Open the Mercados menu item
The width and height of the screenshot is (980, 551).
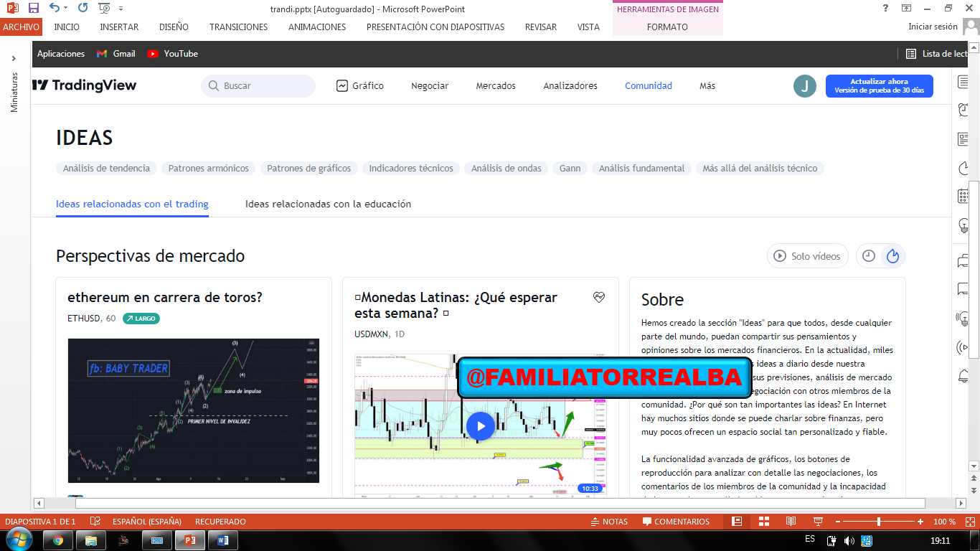496,86
